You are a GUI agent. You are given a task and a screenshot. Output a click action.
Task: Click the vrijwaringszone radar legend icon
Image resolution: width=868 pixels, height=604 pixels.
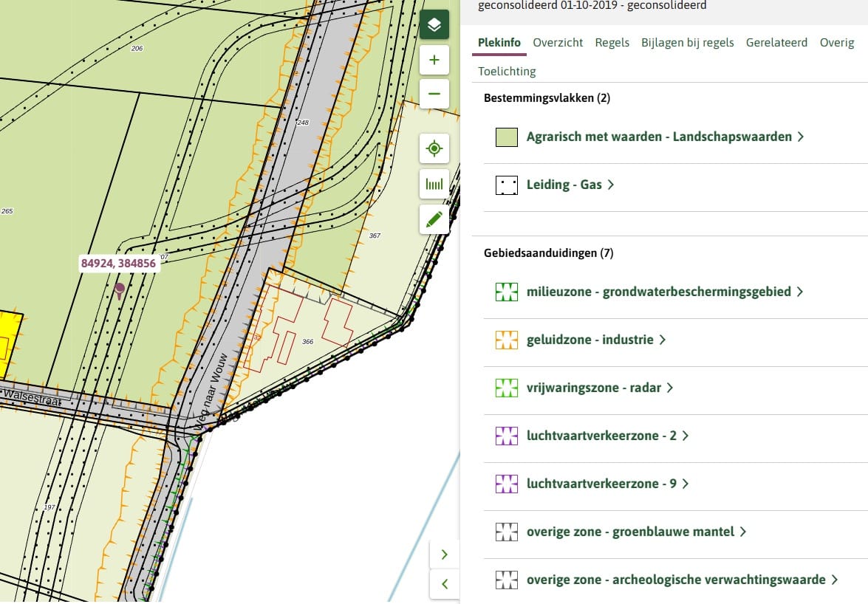tap(506, 387)
